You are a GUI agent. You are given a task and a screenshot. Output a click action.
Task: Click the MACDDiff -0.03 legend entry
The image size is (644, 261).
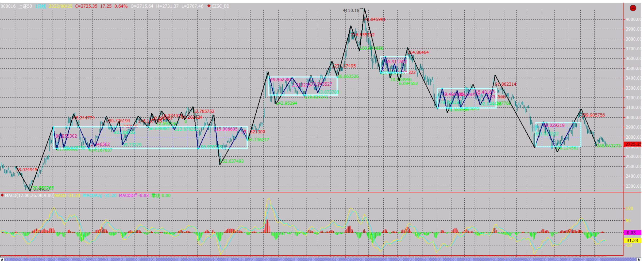coord(134,196)
